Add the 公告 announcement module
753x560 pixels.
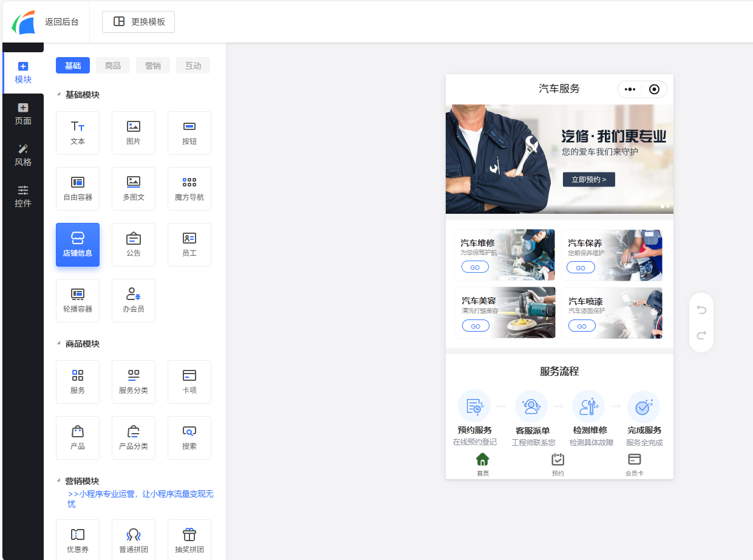pyautogui.click(x=134, y=245)
